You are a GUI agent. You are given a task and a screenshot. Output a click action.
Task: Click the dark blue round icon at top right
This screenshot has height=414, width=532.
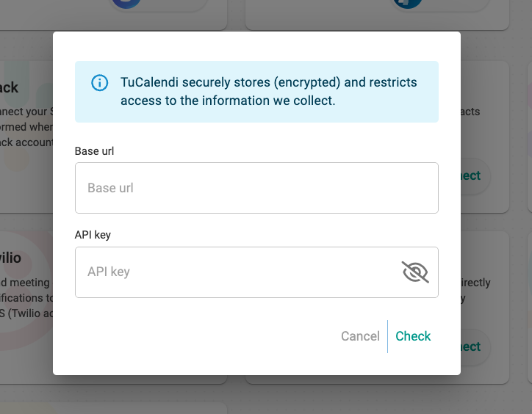point(408,4)
